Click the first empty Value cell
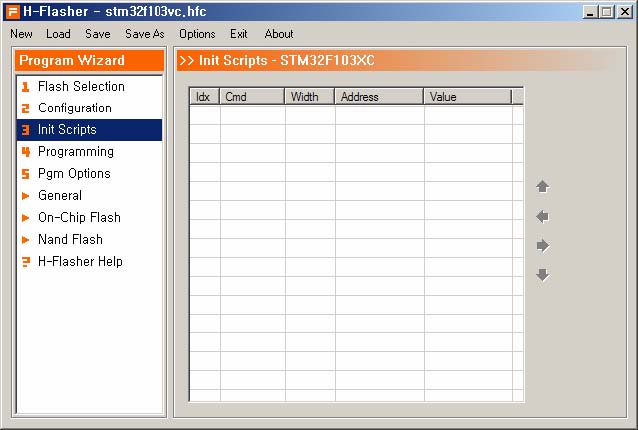 468,115
